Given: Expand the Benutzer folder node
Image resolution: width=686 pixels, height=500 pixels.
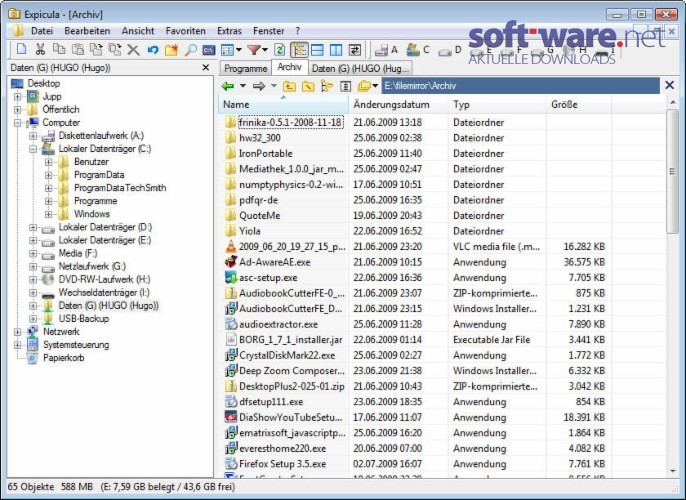Looking at the screenshot, I should click(x=49, y=162).
